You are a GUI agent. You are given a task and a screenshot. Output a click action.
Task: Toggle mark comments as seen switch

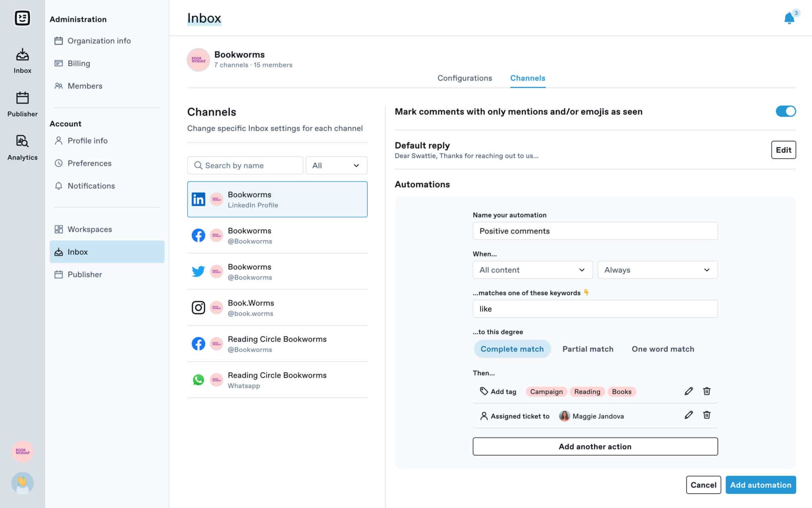pos(785,112)
